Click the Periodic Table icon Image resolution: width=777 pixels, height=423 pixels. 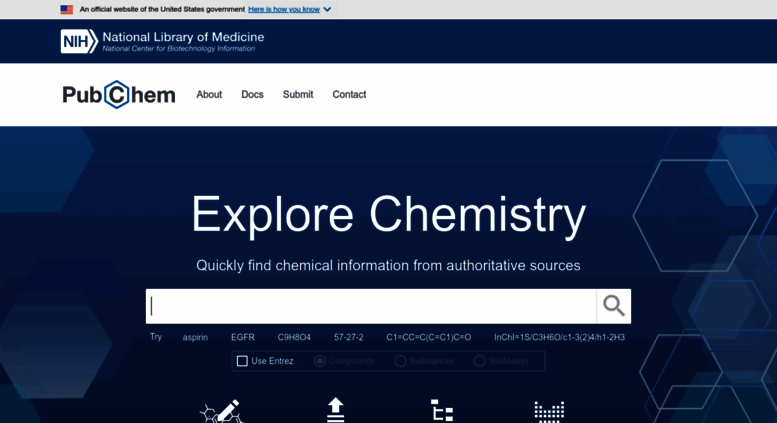coord(549,411)
